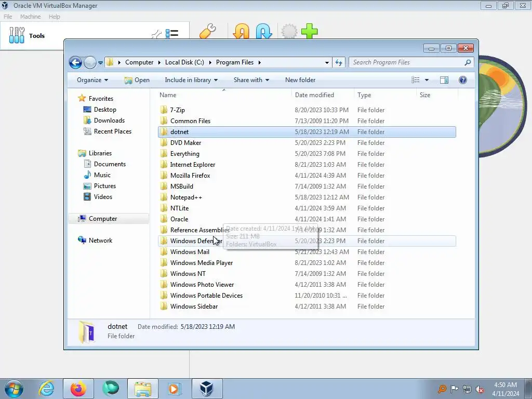Select the Windows Sidebar folder icon
This screenshot has height=399, width=532.
coord(164,306)
